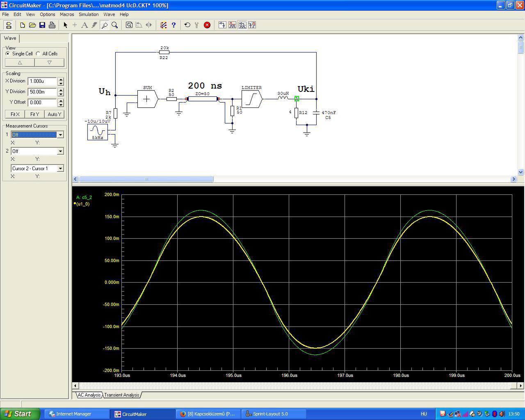Screen dimensions: 525x420
Task: Click the single waveform view icon
Action: [x=232, y=25]
